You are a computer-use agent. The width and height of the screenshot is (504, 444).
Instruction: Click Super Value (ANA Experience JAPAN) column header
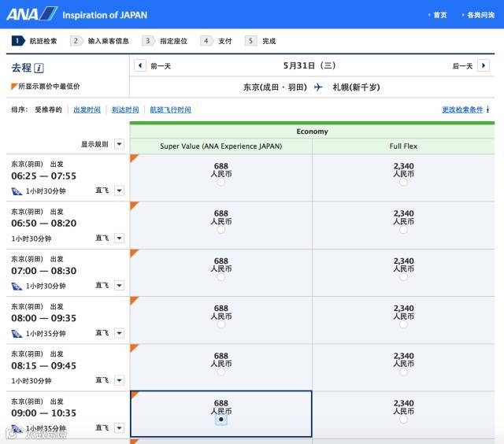tap(220, 146)
